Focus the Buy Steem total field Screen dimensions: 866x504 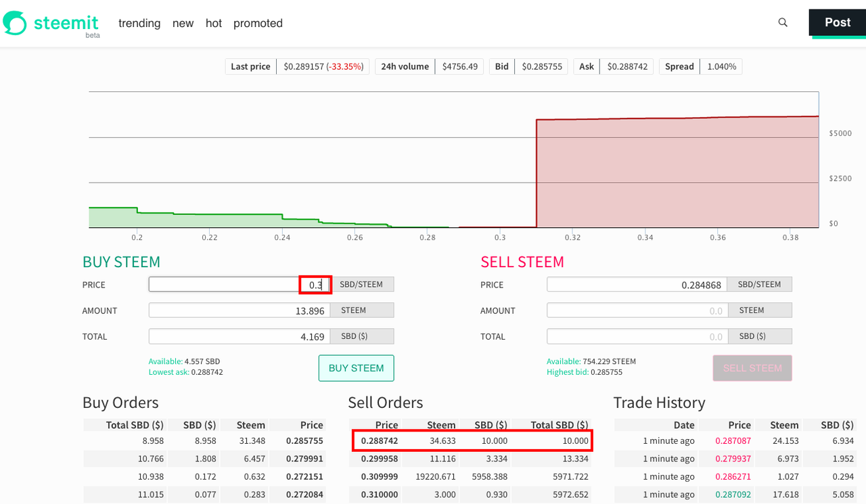tap(240, 336)
